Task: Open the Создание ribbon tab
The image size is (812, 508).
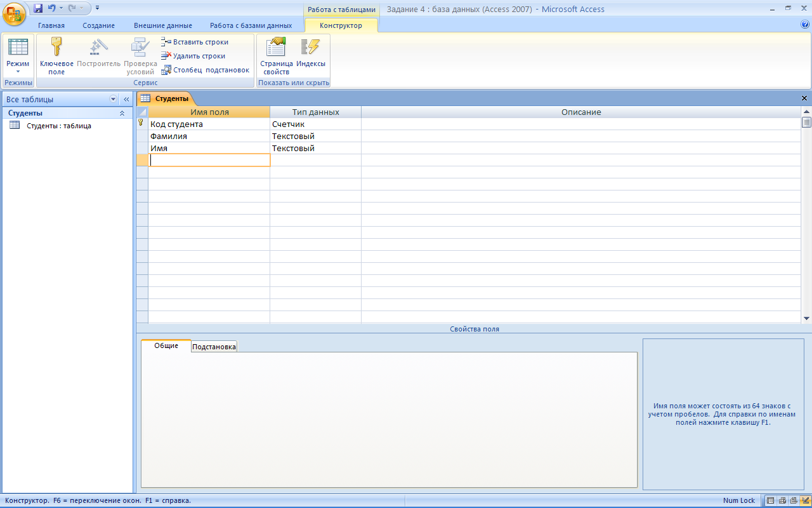Action: pos(98,25)
